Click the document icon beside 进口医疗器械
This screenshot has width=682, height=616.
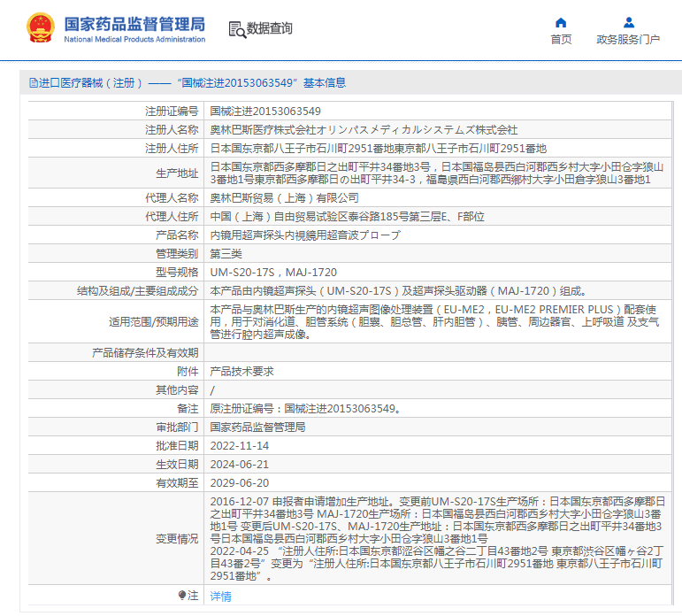coord(33,82)
